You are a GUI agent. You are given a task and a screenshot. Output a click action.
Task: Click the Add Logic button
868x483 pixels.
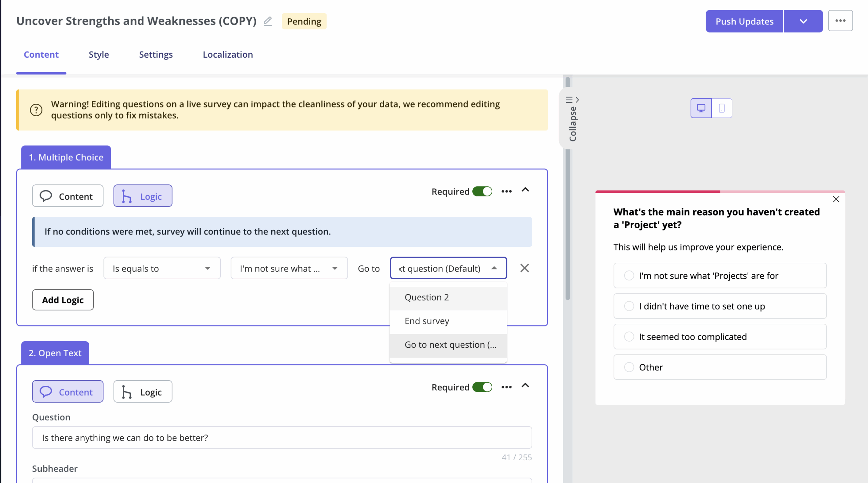(x=62, y=300)
